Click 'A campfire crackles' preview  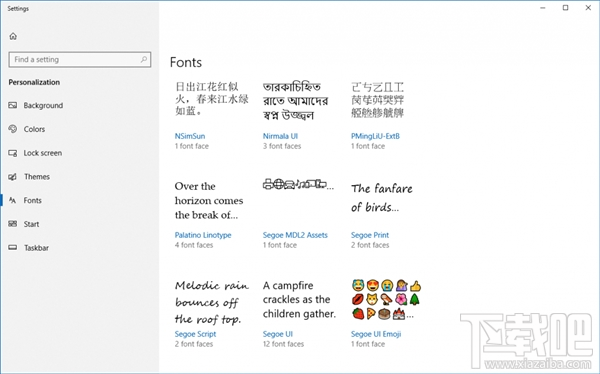(x=299, y=300)
